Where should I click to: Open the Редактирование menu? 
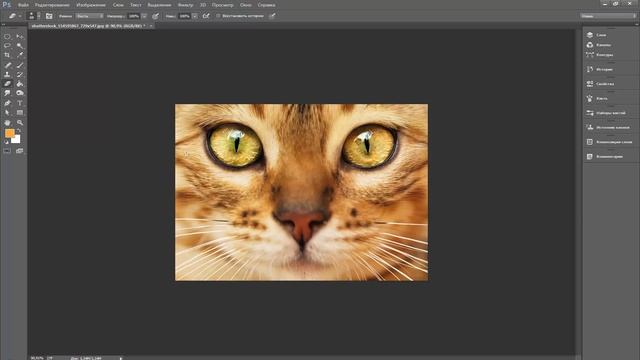click(52, 5)
